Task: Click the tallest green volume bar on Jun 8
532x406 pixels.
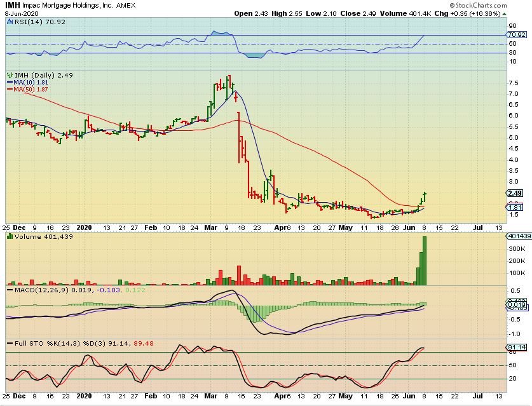Action: (425, 261)
